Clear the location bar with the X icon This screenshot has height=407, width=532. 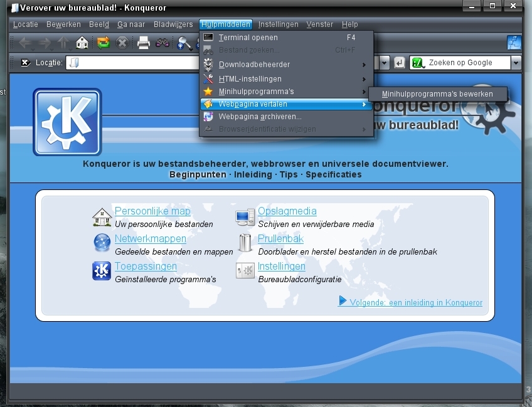pos(26,63)
